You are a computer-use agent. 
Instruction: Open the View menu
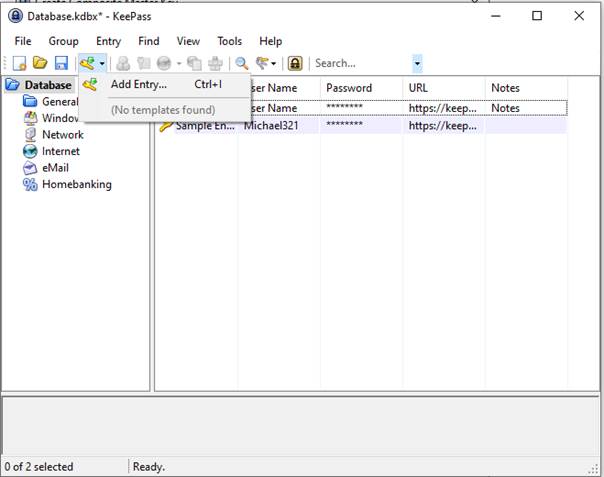point(188,41)
